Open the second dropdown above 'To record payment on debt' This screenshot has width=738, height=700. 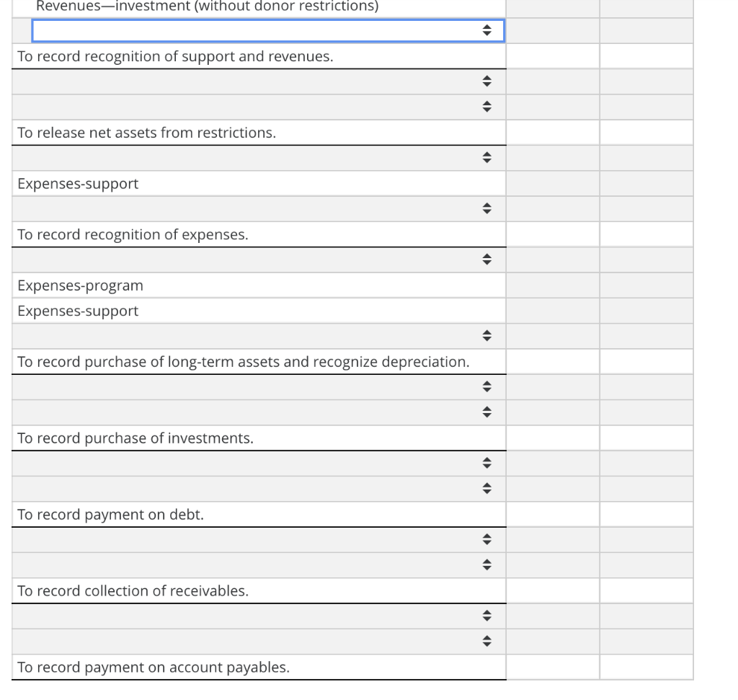[488, 488]
